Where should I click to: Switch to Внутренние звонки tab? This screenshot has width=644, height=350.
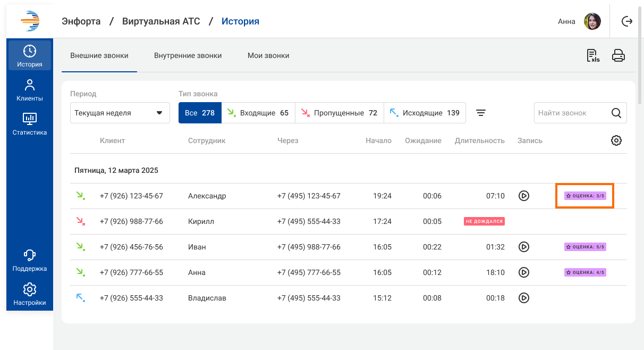click(x=188, y=55)
